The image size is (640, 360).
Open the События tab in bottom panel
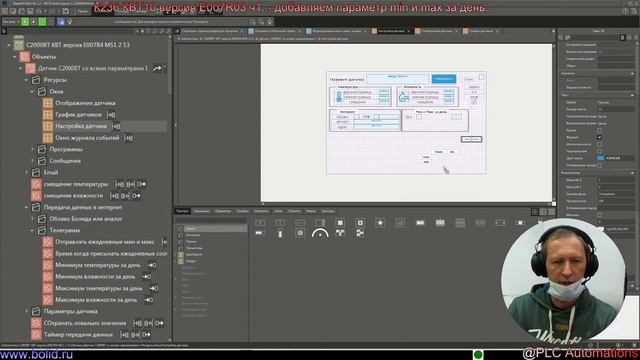pyautogui.click(x=294, y=211)
